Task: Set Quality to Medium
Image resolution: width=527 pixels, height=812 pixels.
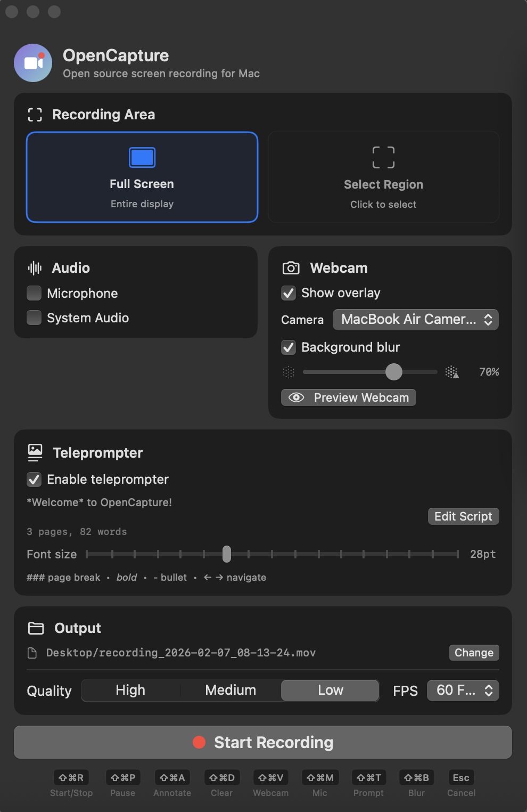Action: point(230,691)
